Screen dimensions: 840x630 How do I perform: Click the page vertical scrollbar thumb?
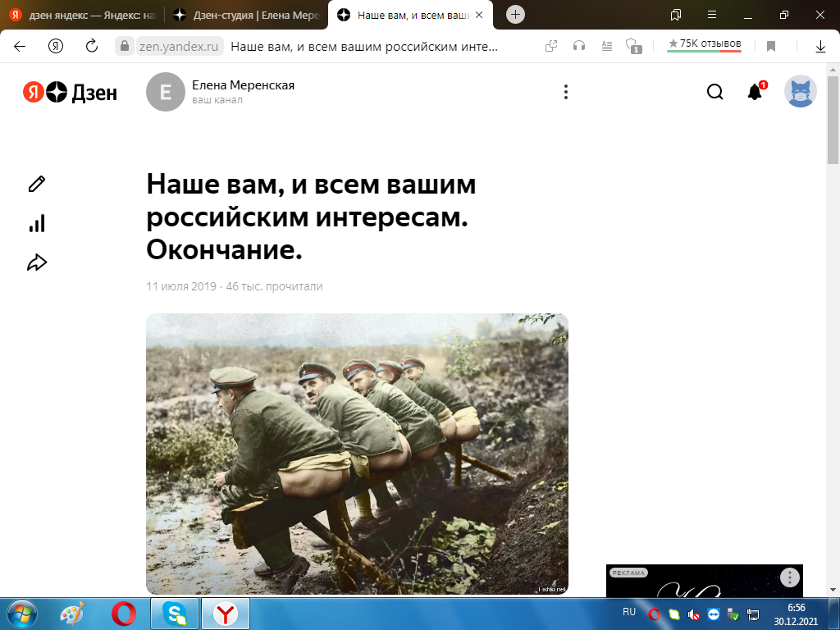[x=833, y=120]
